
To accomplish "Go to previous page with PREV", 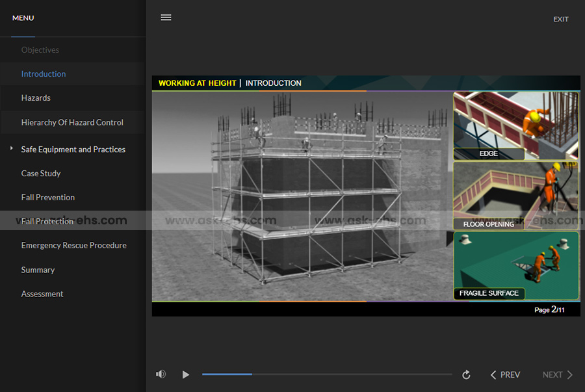I will pyautogui.click(x=505, y=375).
